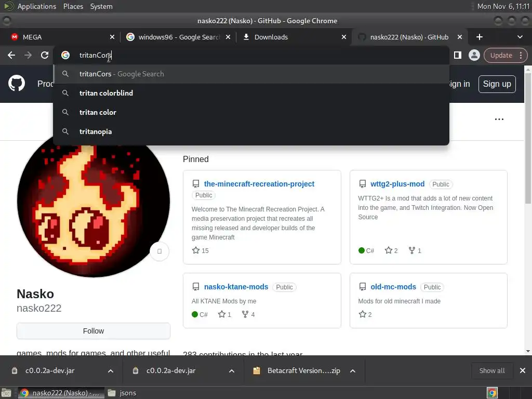This screenshot has width=532, height=399.
Task: Open the Places menu
Action: point(73,6)
